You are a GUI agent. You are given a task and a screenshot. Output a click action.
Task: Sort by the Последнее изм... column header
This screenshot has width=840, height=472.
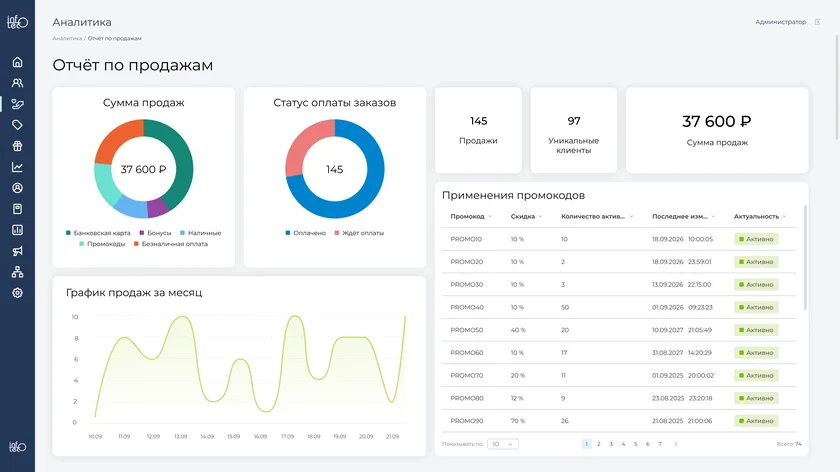pos(683,216)
